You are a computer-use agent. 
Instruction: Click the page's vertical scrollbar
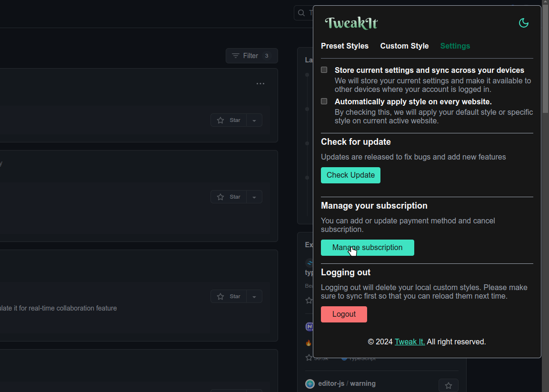click(546, 57)
